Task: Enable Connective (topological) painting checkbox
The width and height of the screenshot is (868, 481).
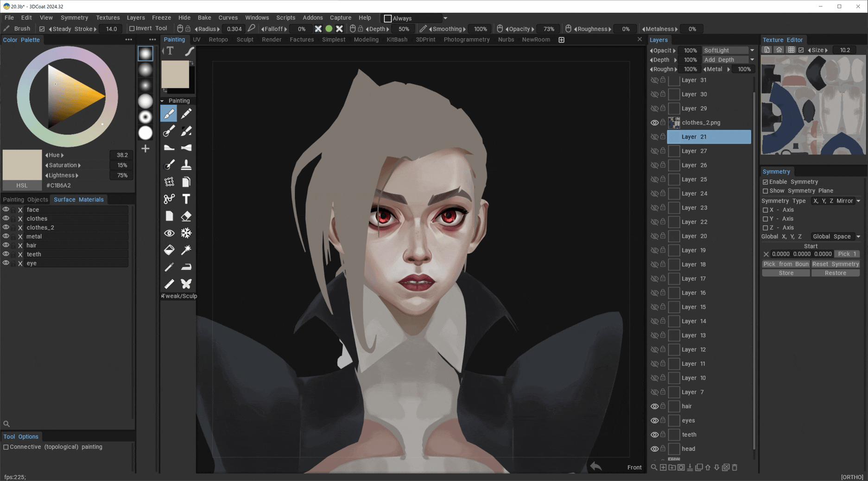Action: click(6, 447)
